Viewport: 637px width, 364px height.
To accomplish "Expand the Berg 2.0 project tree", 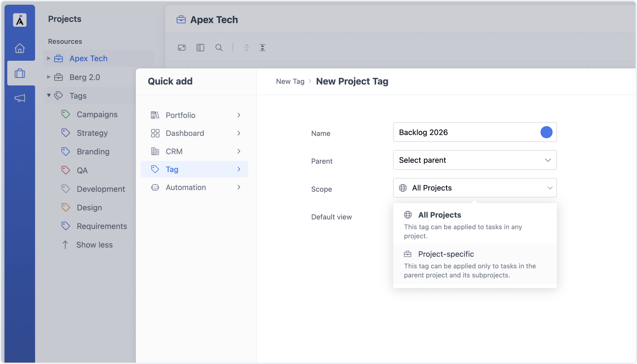I will click(49, 77).
